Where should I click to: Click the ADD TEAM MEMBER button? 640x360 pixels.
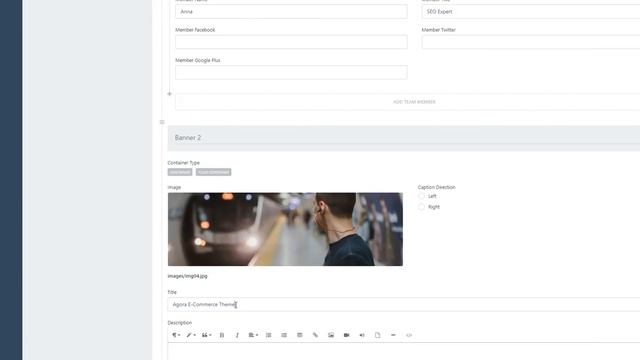(408, 102)
